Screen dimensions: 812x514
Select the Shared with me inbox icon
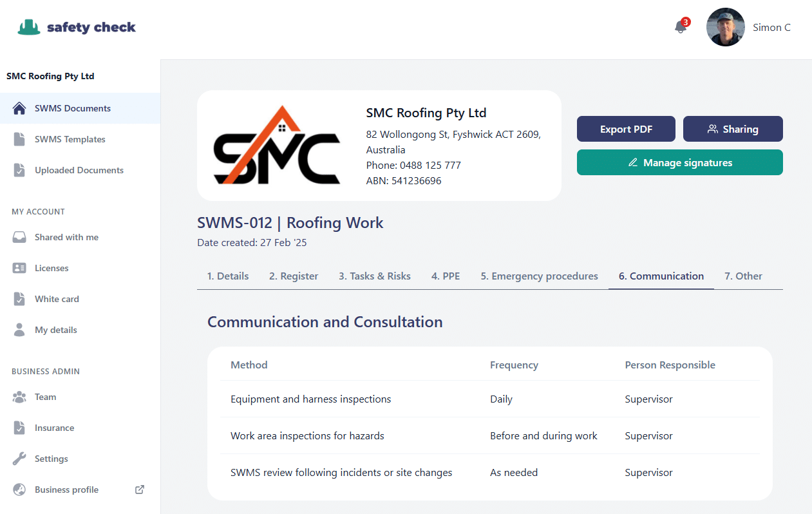tap(19, 237)
